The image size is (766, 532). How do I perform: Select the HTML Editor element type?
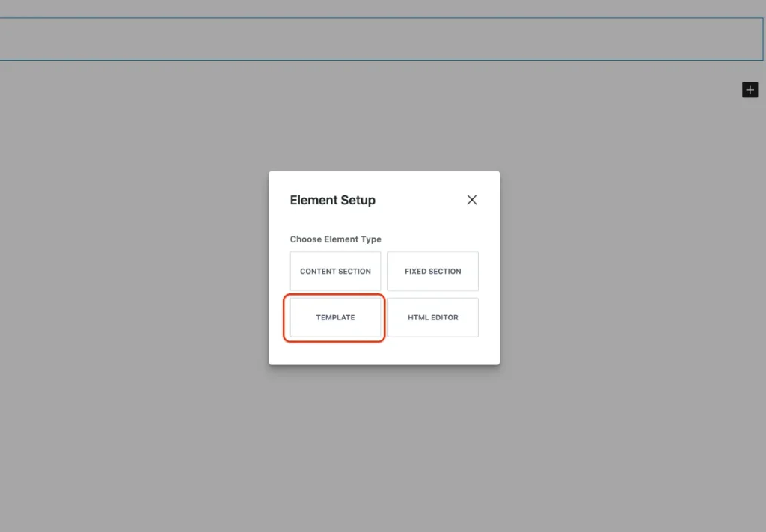point(433,317)
